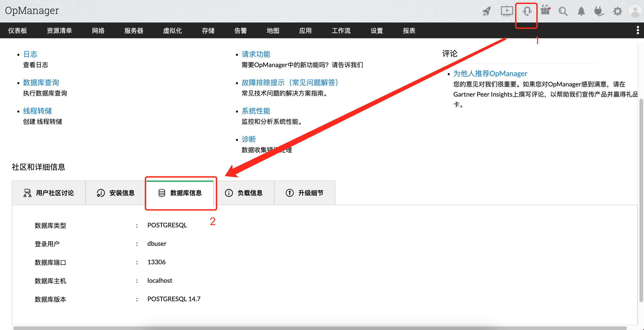Click the upgrade details arrow icon
The image size is (644, 330).
[x=290, y=193]
